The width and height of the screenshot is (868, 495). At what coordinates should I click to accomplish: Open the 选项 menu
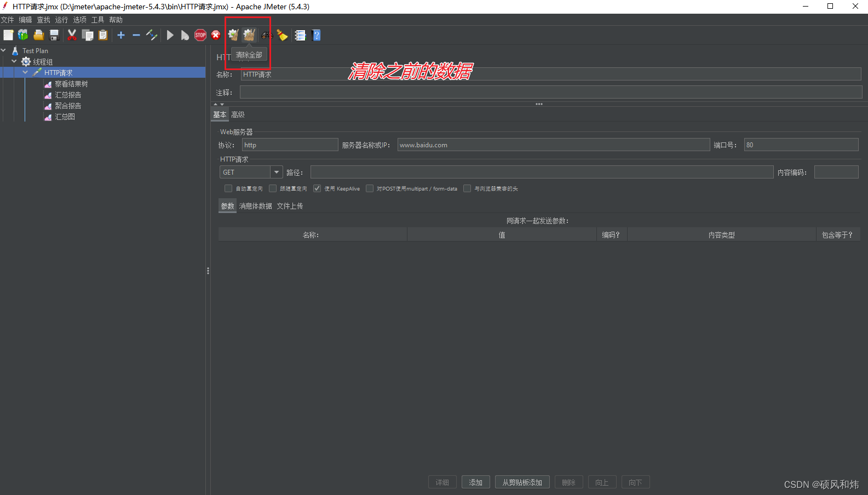point(80,20)
